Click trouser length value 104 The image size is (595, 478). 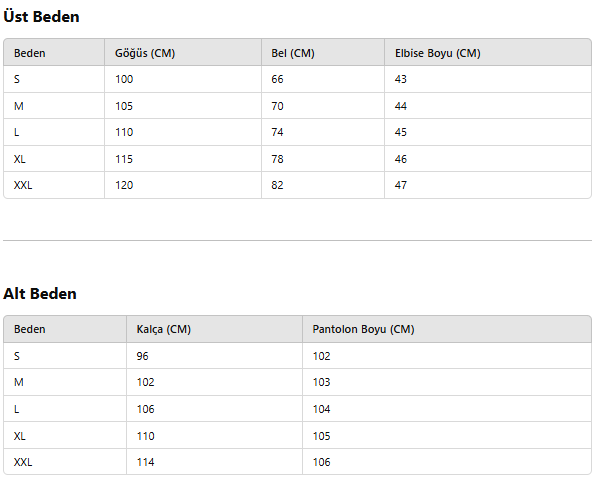pos(321,409)
